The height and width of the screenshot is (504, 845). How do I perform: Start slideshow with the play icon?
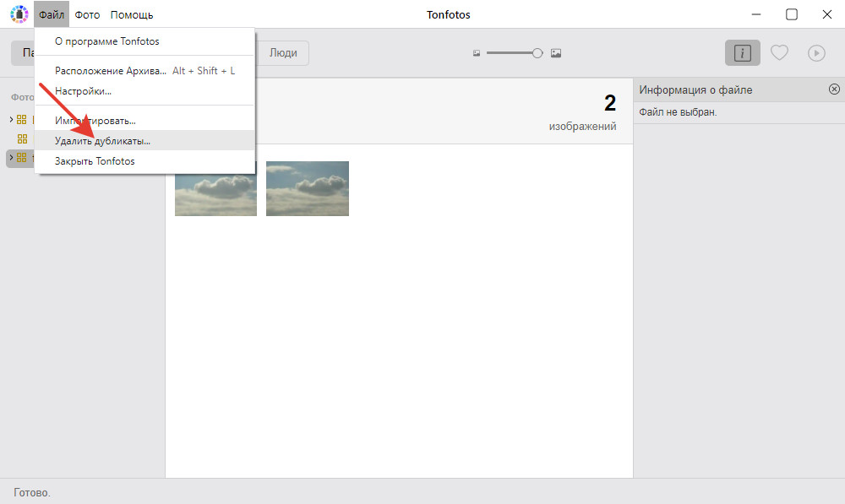816,53
